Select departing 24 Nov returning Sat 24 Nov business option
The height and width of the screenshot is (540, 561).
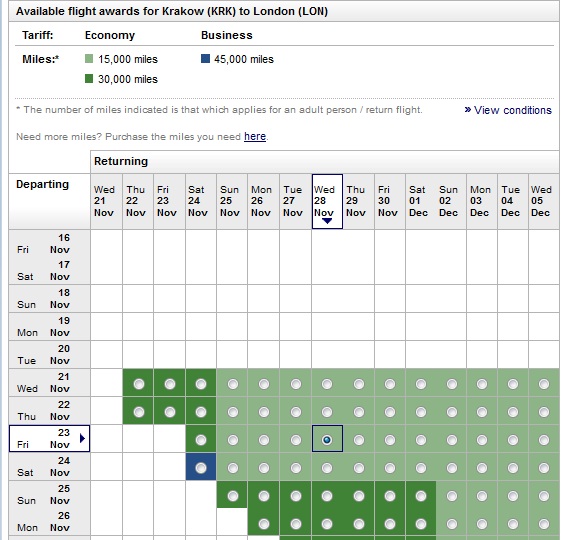click(x=201, y=468)
